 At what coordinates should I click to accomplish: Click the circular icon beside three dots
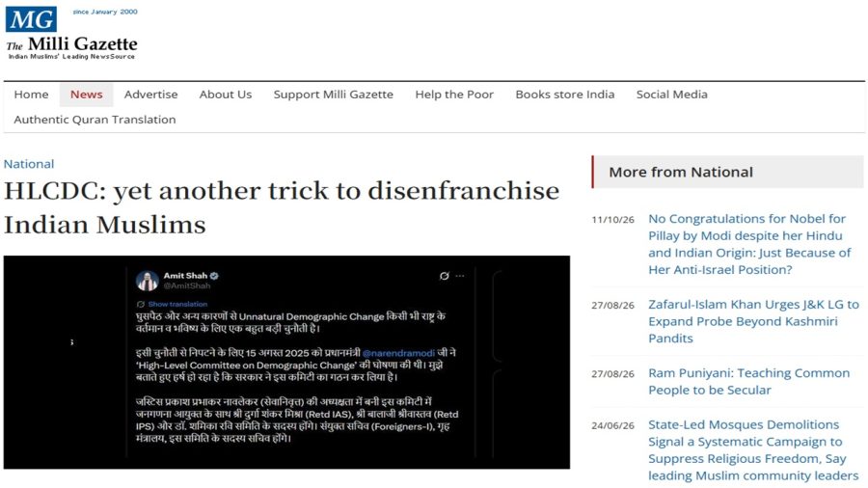[x=444, y=276]
